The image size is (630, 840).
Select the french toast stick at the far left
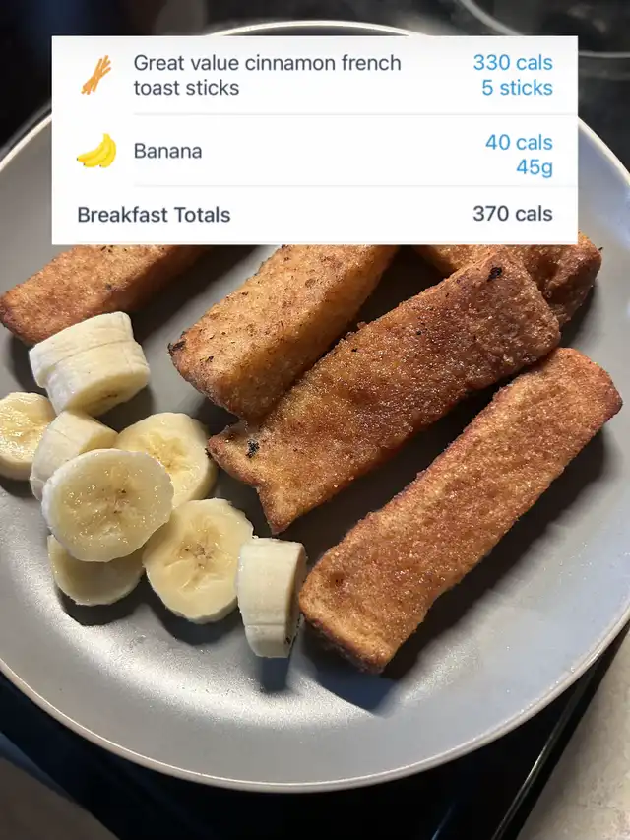pyautogui.click(x=96, y=291)
